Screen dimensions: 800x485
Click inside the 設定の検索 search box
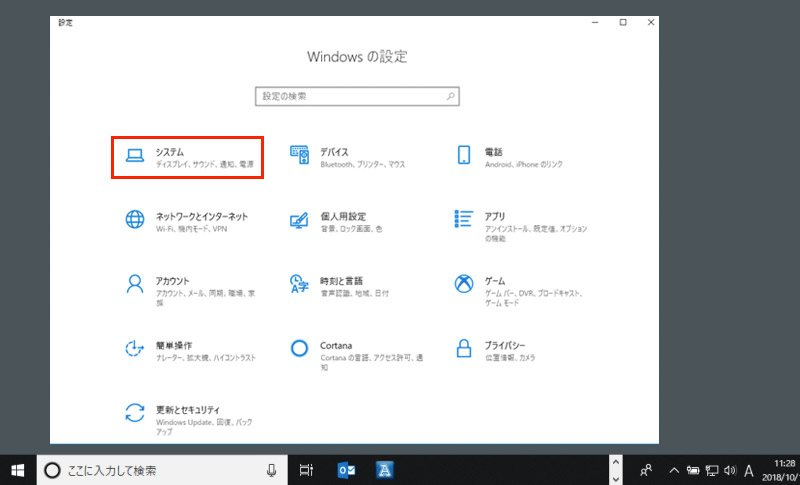pyautogui.click(x=357, y=96)
